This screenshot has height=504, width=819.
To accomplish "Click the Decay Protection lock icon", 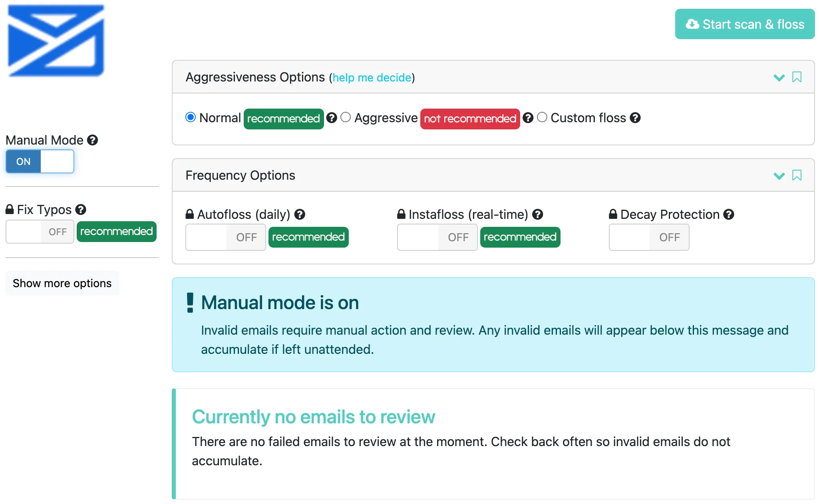I will point(613,214).
